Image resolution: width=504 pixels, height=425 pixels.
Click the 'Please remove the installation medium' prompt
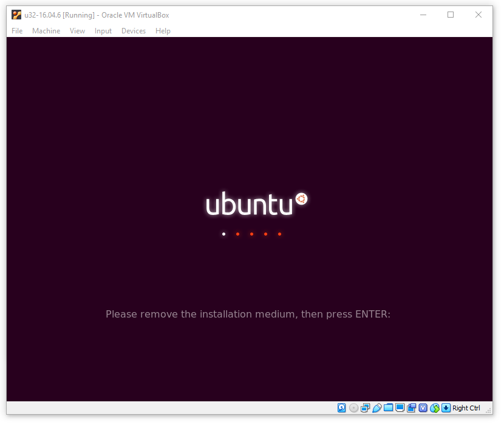(x=248, y=314)
